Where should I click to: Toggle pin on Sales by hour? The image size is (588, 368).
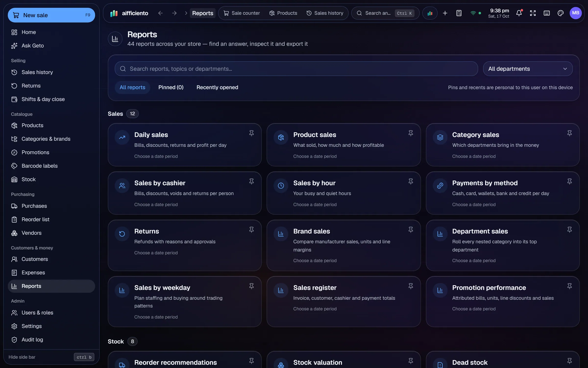tap(411, 181)
